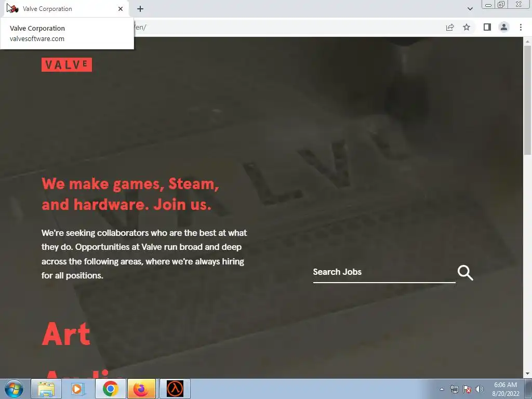
Task: Show hidden tray icons arrow
Action: (442, 389)
